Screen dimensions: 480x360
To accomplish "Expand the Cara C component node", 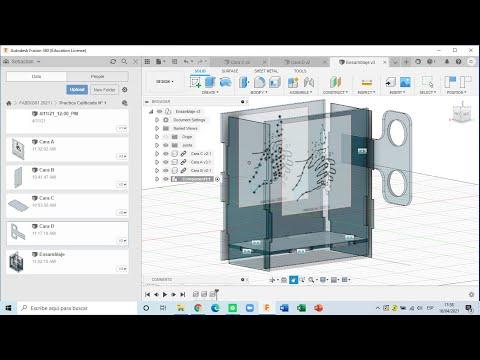I will (x=157, y=154).
